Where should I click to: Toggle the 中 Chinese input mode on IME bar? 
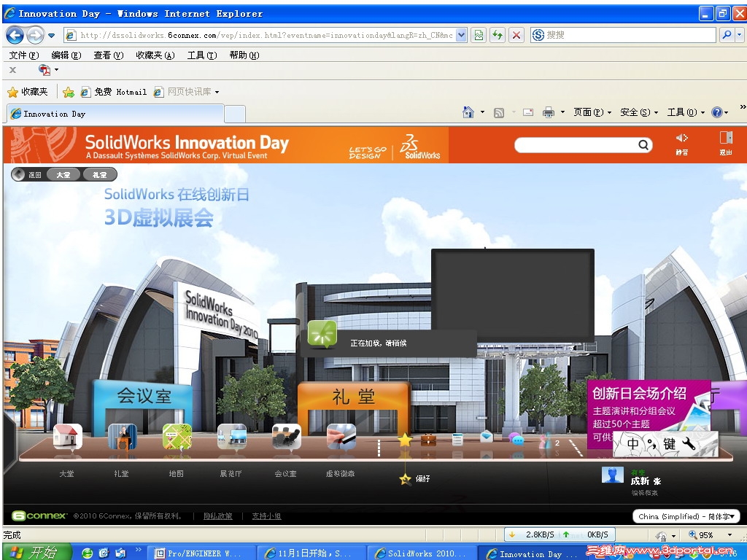pyautogui.click(x=632, y=444)
